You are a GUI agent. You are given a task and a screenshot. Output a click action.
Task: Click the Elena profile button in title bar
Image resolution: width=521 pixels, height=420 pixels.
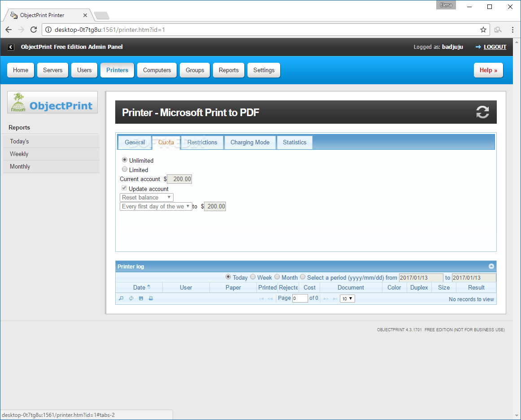click(446, 5)
